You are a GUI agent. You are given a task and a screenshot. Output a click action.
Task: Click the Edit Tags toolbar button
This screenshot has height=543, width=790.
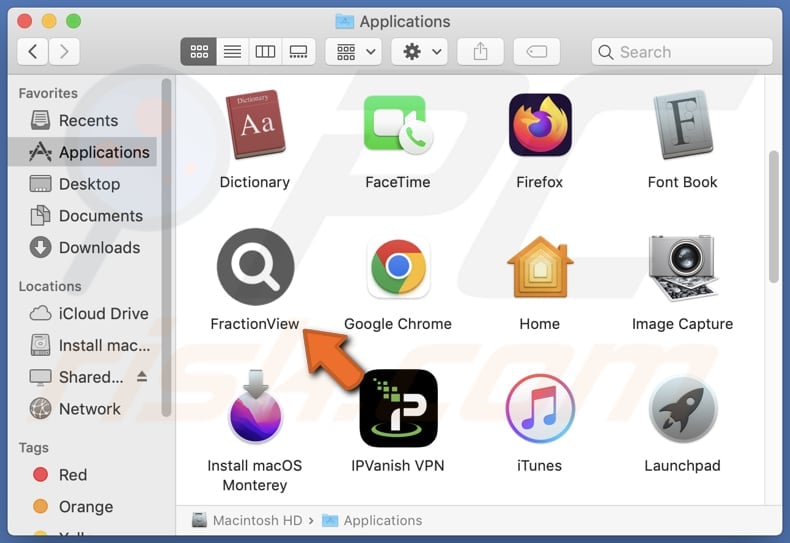pyautogui.click(x=537, y=51)
